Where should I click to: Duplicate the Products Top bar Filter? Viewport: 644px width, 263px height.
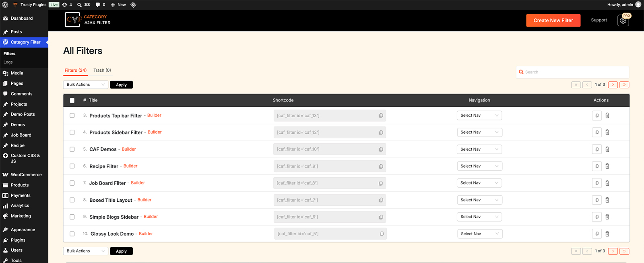597,116
